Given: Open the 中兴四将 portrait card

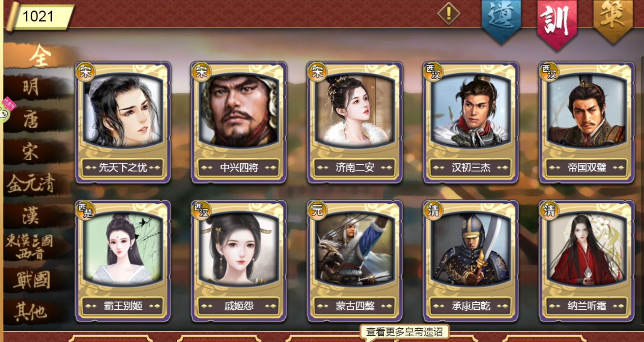Looking at the screenshot, I should [x=239, y=122].
